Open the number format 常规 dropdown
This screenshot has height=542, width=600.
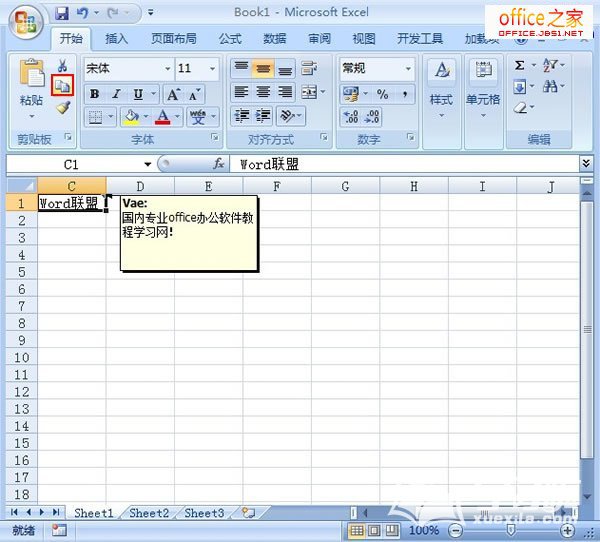point(408,69)
